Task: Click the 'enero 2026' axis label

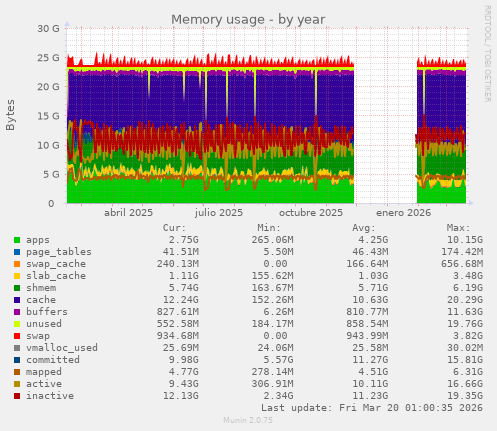Action: click(403, 213)
